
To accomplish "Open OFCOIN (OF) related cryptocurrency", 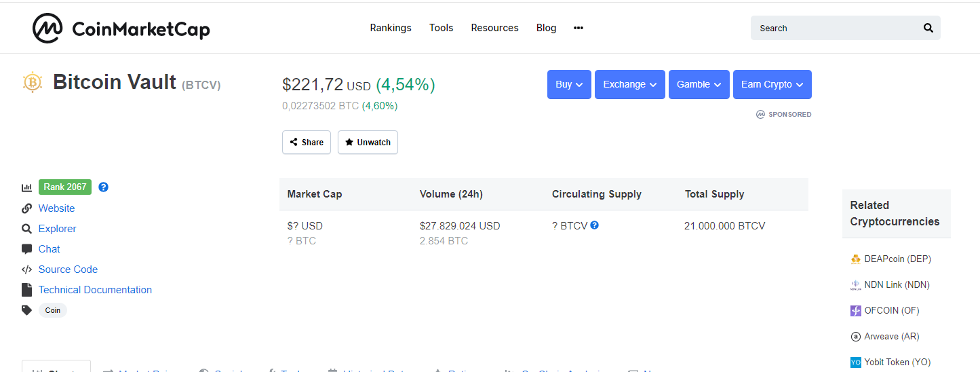I will tap(892, 311).
